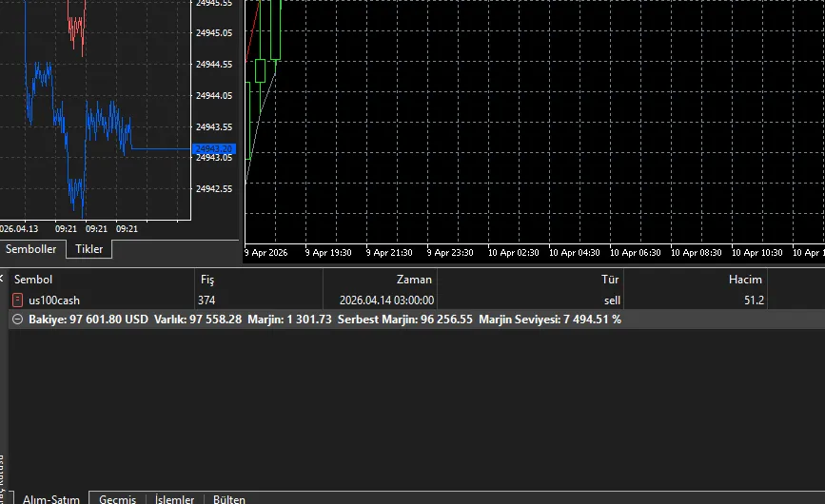Click the Varlık 97 558.28 value

click(x=198, y=319)
